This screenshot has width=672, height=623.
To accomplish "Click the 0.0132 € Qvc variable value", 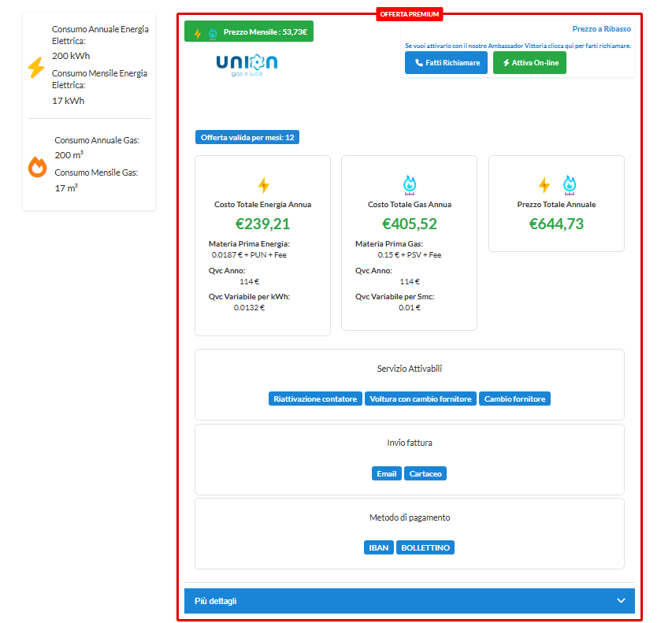I will tap(249, 308).
